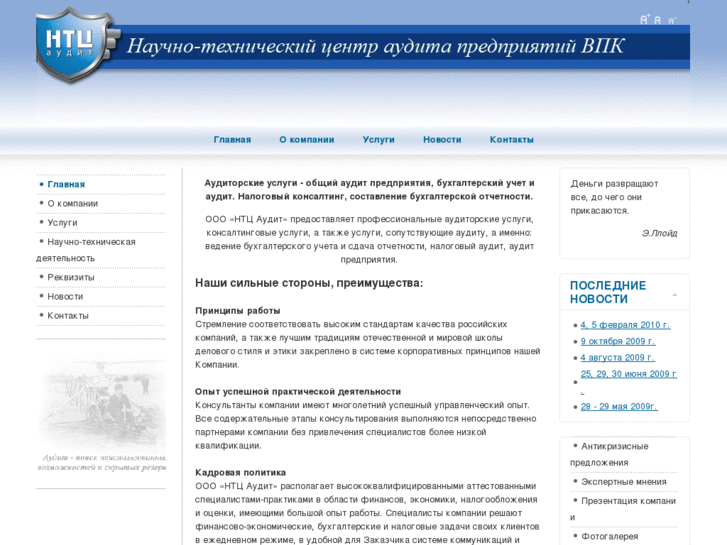This screenshot has height=545, width=727.
Task: Open news item 28 - 29 мая 2009г.
Action: coord(619,407)
